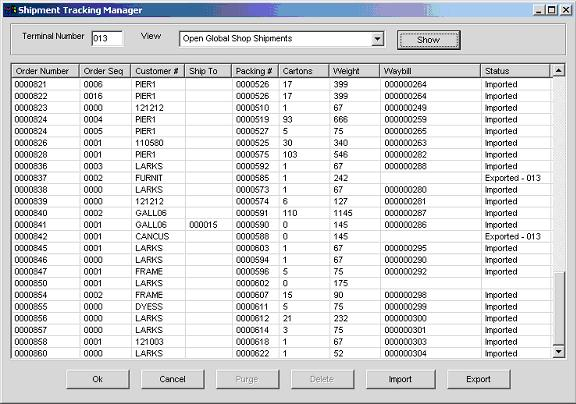Select order 0000842 row for CANCUS
The height and width of the screenshot is (404, 576).
(x=282, y=237)
